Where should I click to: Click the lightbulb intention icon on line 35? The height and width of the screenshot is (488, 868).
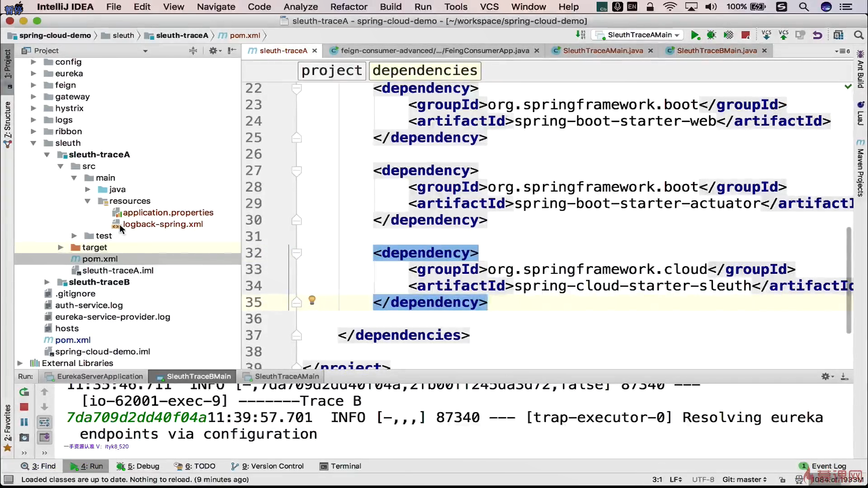pyautogui.click(x=312, y=300)
